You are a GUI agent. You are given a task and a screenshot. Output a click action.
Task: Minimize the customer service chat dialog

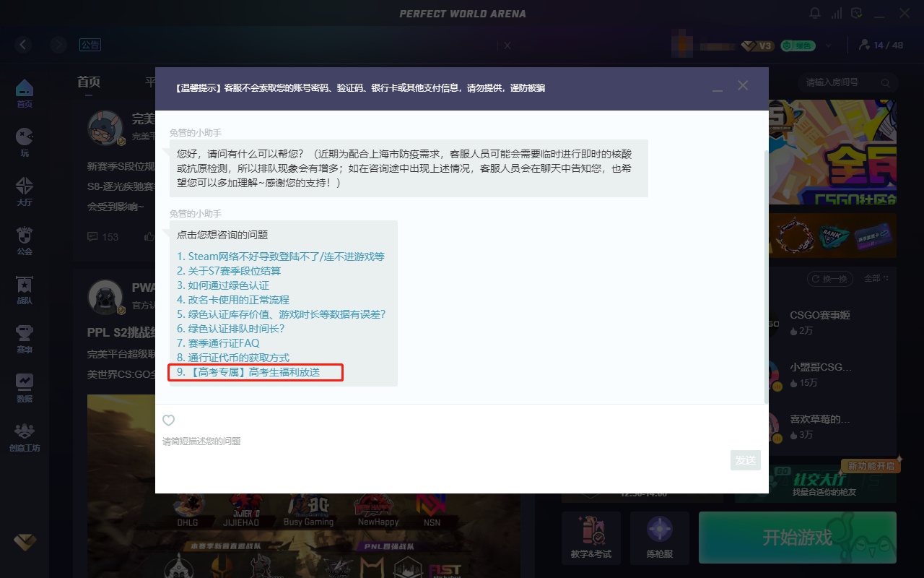coord(717,87)
